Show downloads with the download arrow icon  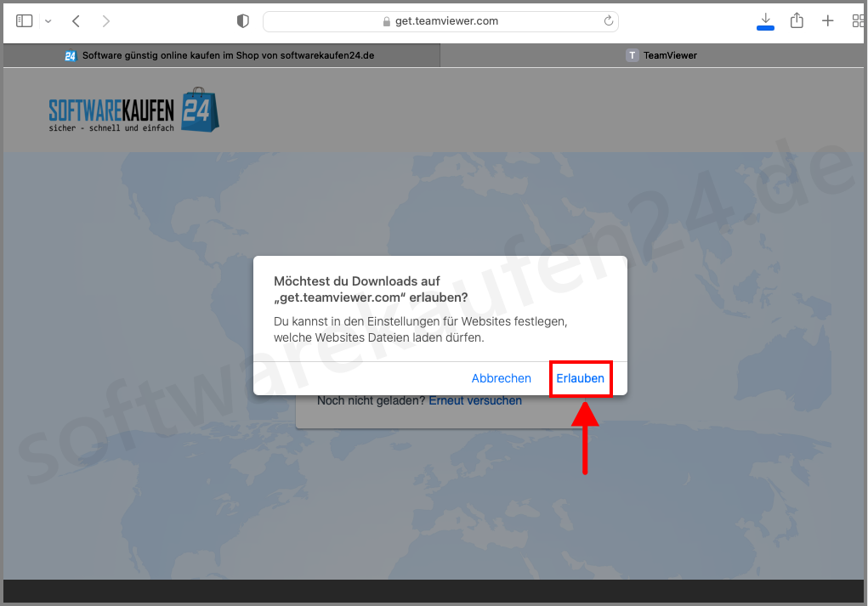765,21
